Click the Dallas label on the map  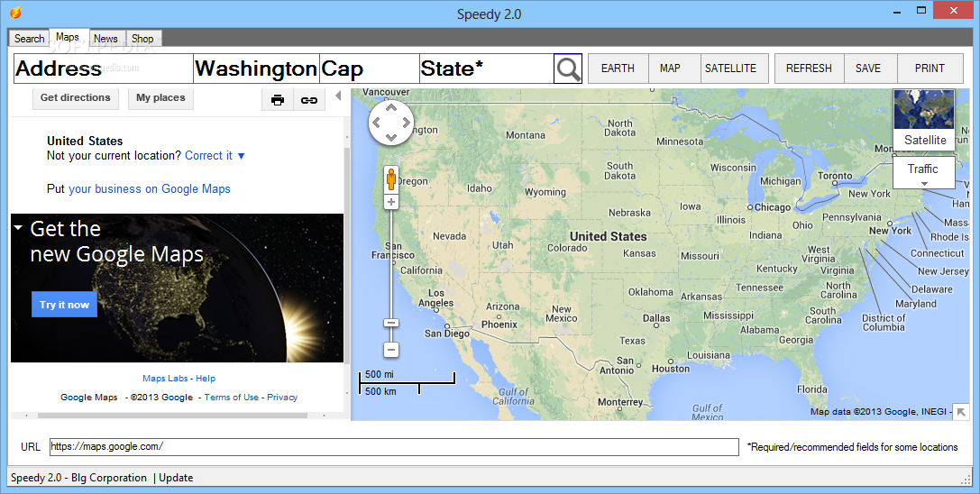coord(656,318)
